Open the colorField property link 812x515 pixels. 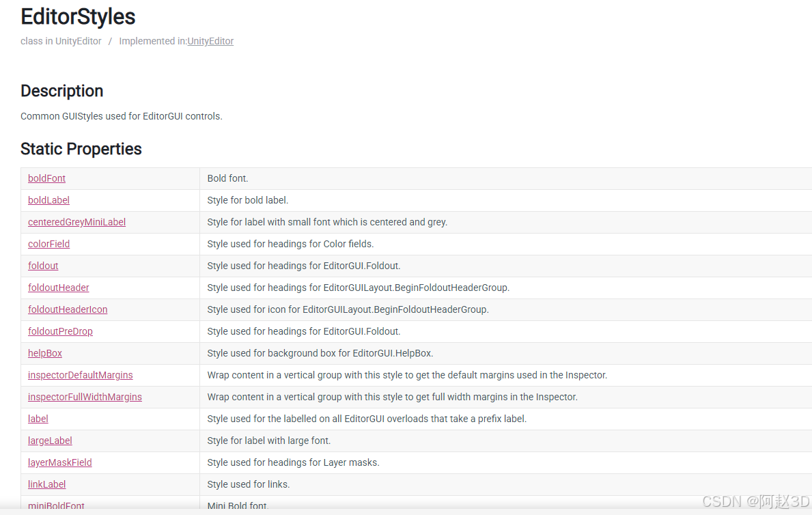48,244
